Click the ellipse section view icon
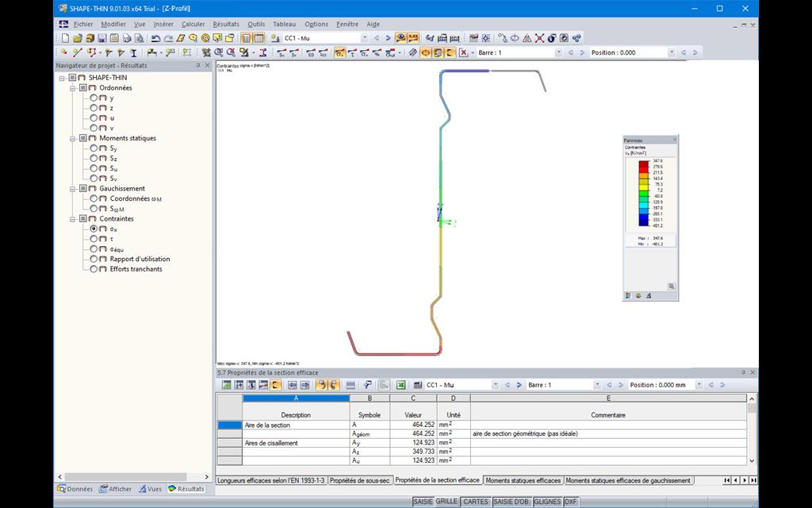This screenshot has width=812, height=508. (426, 52)
